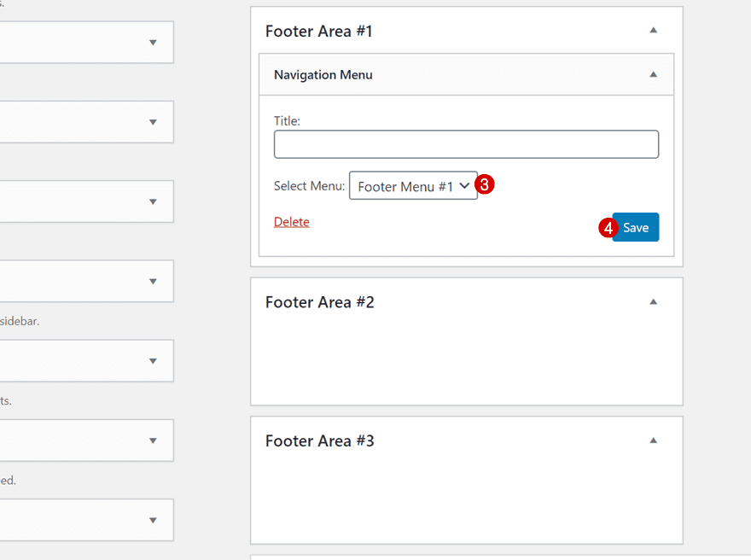Click the Save button on Navigation Menu
This screenshot has height=560, width=751.
(636, 227)
